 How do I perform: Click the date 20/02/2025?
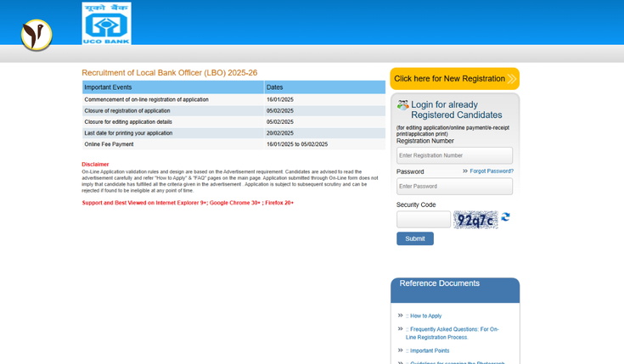coord(280,133)
